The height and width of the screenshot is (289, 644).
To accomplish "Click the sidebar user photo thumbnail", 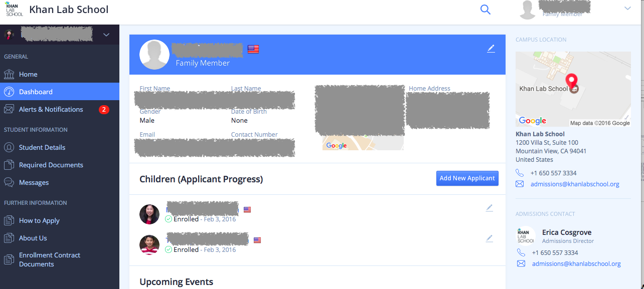I will (x=9, y=35).
